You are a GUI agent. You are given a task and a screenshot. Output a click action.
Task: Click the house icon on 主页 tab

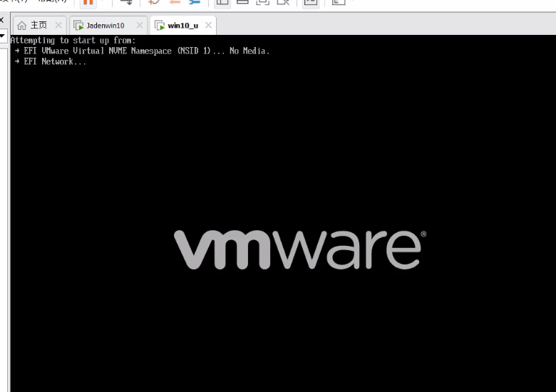21,26
